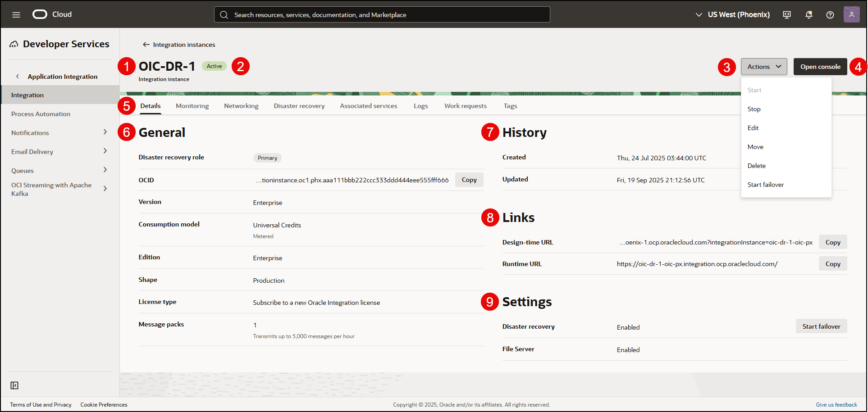Open the notifications bell

pyautogui.click(x=809, y=14)
